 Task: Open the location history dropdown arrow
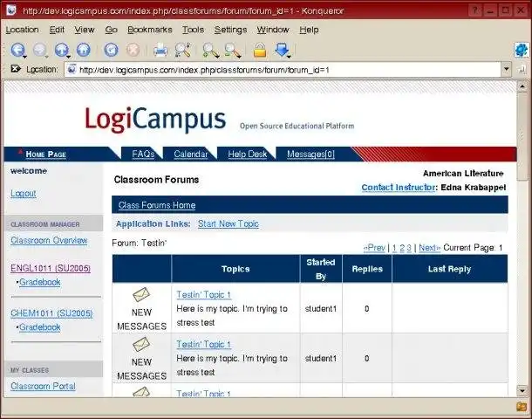506,69
